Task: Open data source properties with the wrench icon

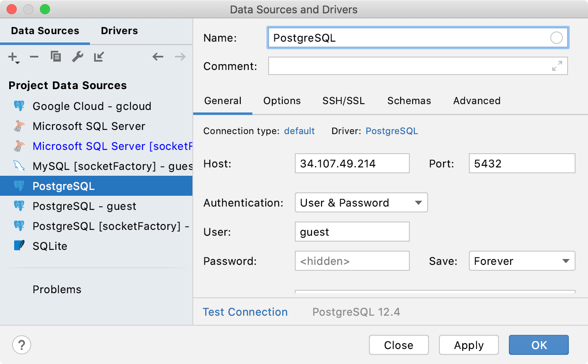Action: [x=77, y=57]
